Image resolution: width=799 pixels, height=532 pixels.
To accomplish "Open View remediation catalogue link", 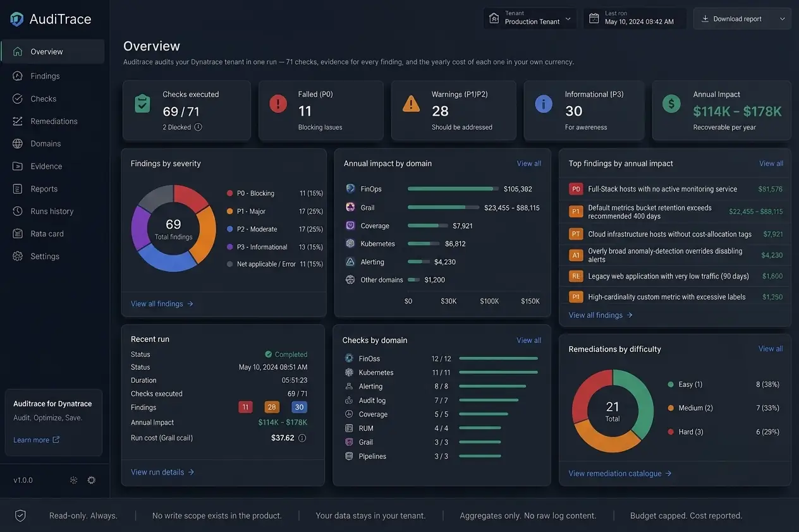I will (620, 473).
